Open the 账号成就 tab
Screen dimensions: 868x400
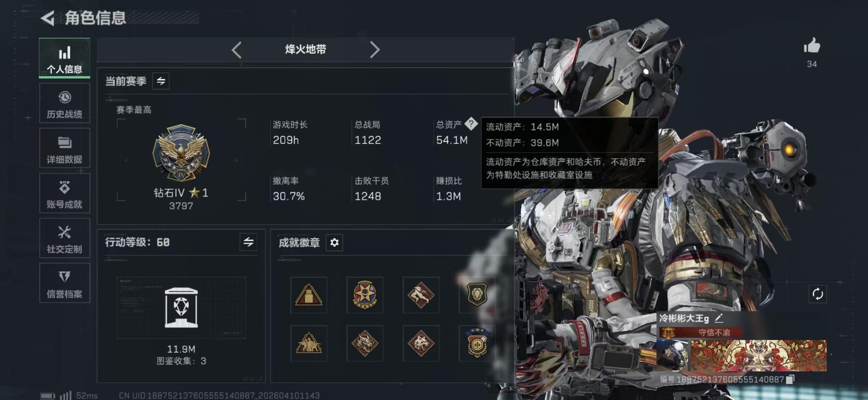pos(65,193)
